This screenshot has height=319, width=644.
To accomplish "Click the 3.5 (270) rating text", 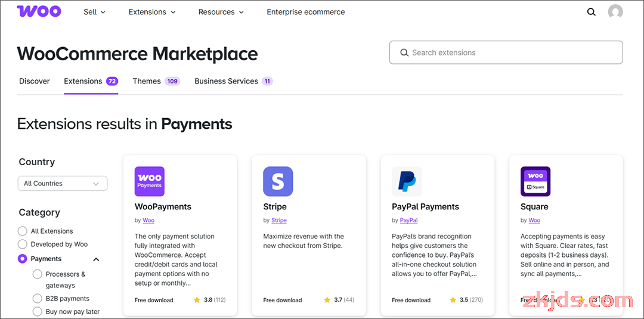I will [x=471, y=300].
